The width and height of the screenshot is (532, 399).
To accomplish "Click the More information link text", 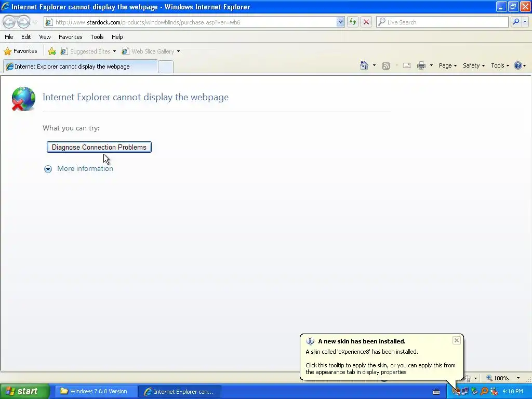I will click(x=85, y=169).
